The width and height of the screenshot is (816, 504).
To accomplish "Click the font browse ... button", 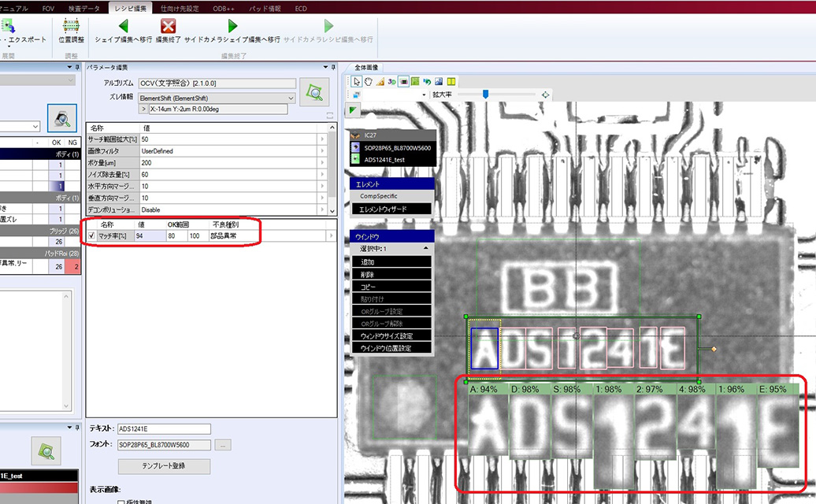I will 223,445.
